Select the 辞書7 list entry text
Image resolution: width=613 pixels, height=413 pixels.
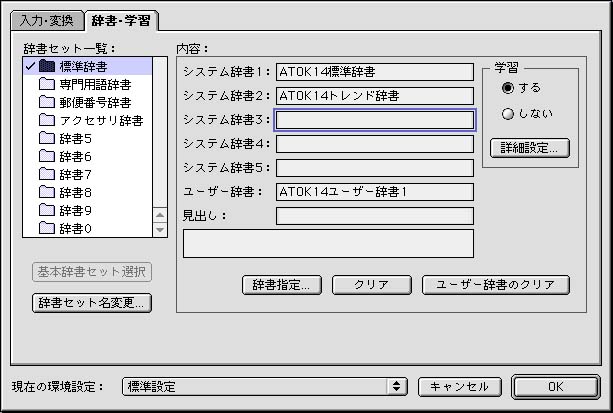click(x=75, y=174)
